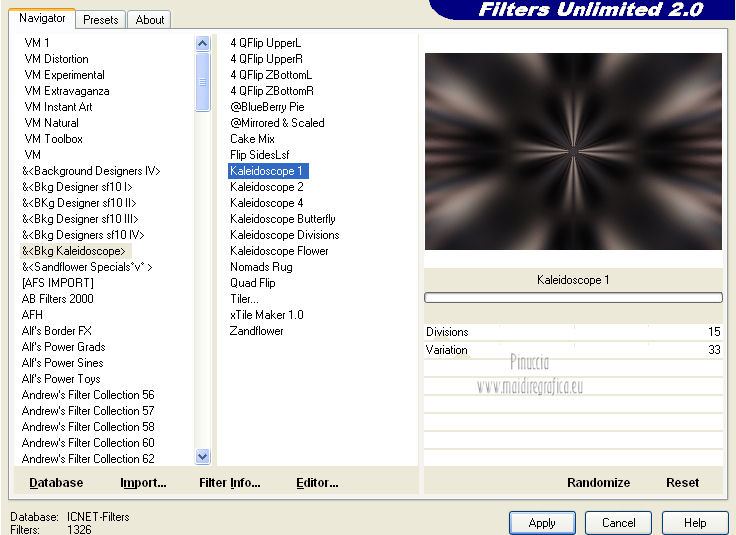Choose @BlueBerry Pie filter
Viewport: 736px width, 535px height.
[267, 107]
